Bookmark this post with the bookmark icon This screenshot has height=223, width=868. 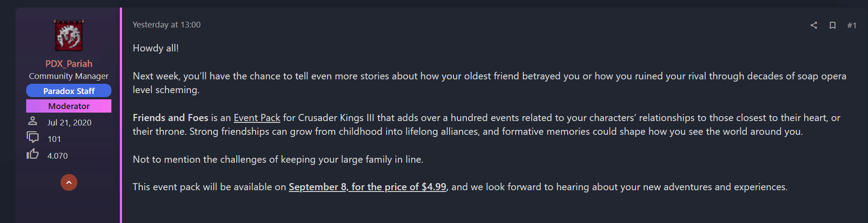pyautogui.click(x=832, y=25)
